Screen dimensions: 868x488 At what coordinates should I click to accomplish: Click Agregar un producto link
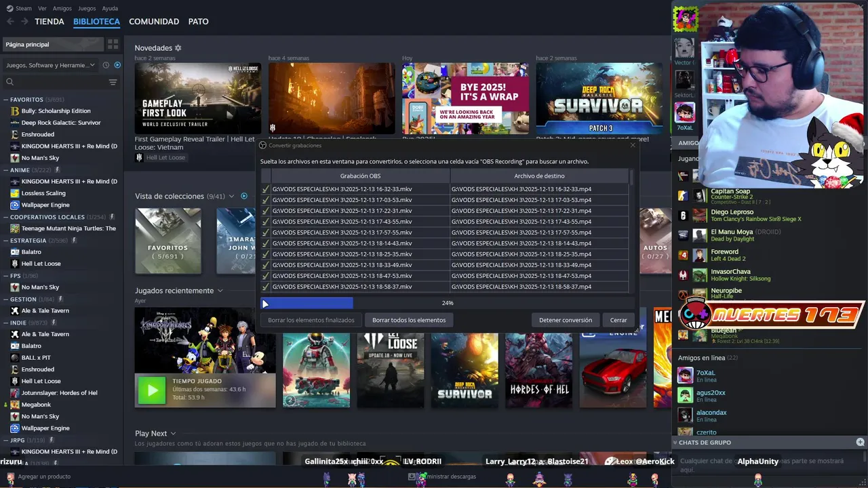(x=44, y=476)
